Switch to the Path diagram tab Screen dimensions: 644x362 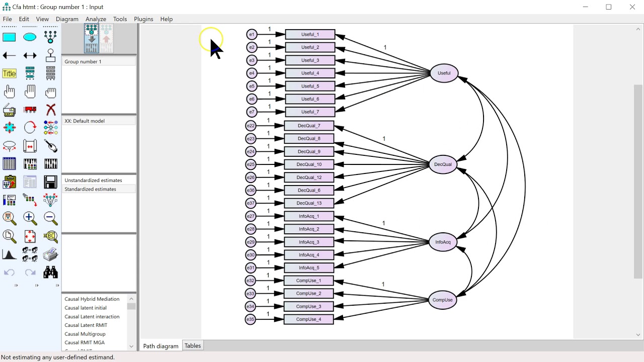(x=161, y=346)
